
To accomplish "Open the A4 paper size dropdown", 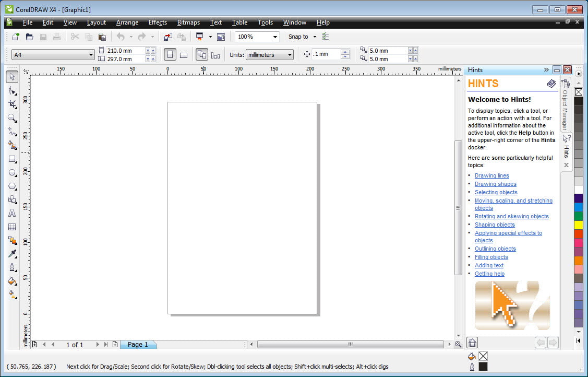I will point(90,55).
